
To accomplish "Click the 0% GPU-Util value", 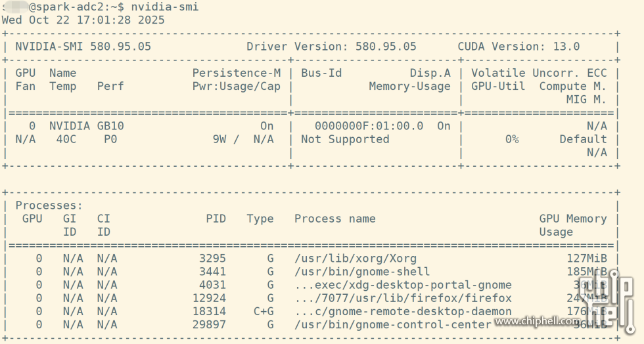I will 511,139.
